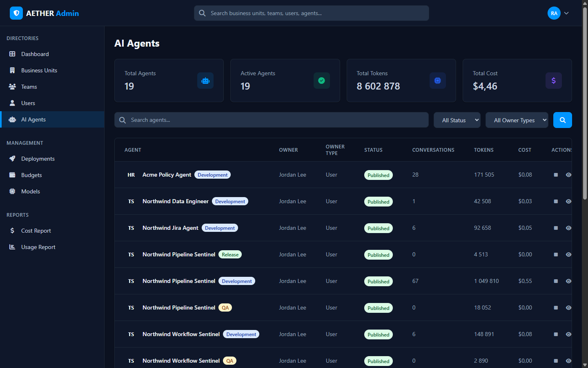
Task: View Northwind Jira Agent eye icon
Action: point(568,228)
